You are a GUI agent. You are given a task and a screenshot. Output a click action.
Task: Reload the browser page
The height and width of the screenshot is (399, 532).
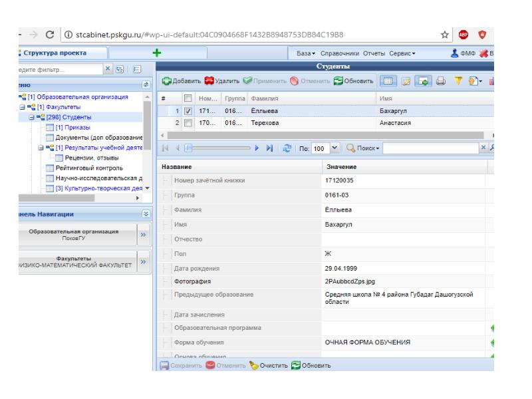[x=49, y=35]
